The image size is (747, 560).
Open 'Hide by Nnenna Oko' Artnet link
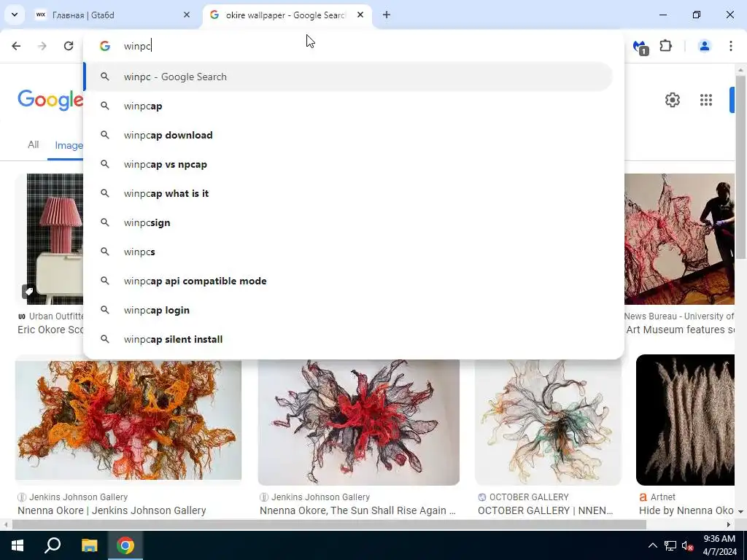tap(686, 510)
